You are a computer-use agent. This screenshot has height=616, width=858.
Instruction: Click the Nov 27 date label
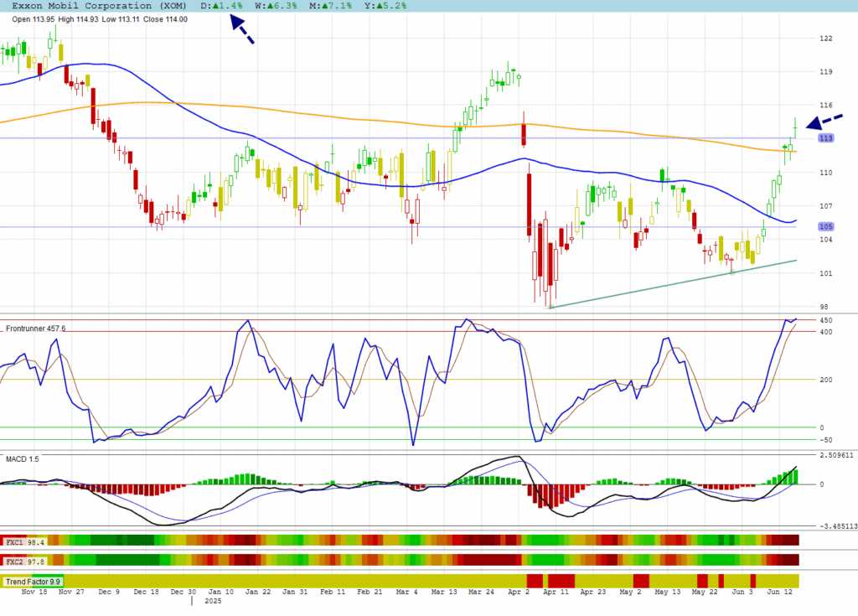[x=72, y=592]
